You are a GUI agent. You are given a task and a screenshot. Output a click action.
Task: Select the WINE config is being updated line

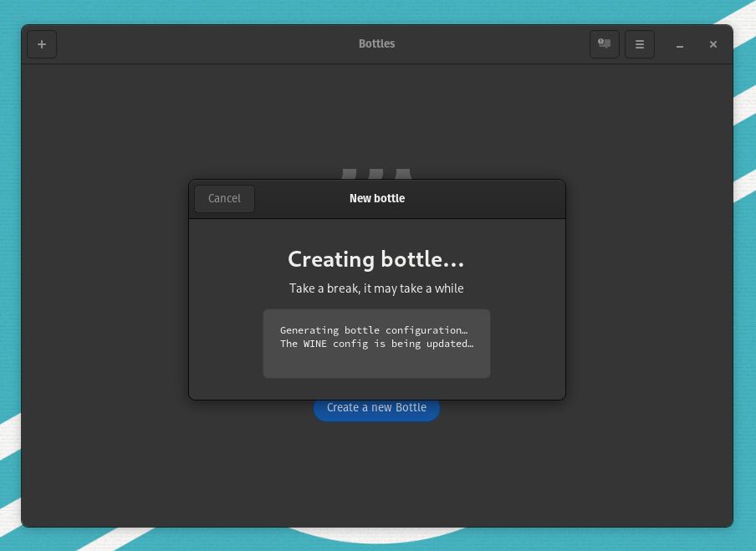(x=376, y=344)
